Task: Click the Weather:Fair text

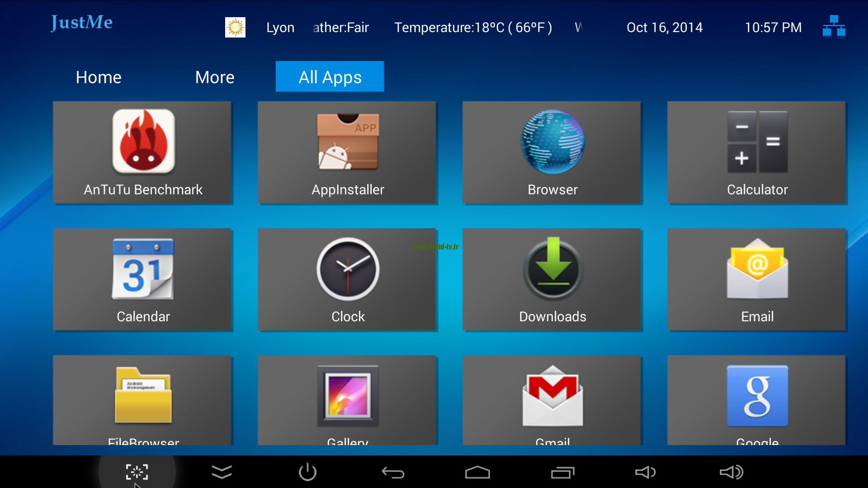Action: (341, 28)
